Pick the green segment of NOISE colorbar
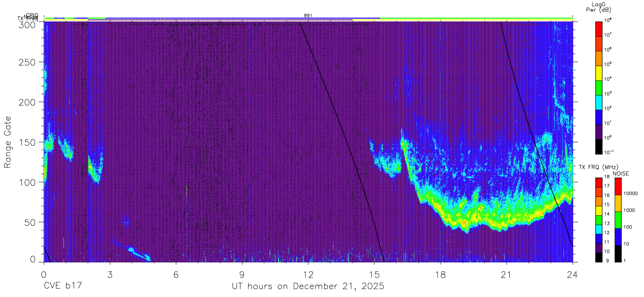This screenshot has height=297, width=644. pyautogui.click(x=618, y=219)
